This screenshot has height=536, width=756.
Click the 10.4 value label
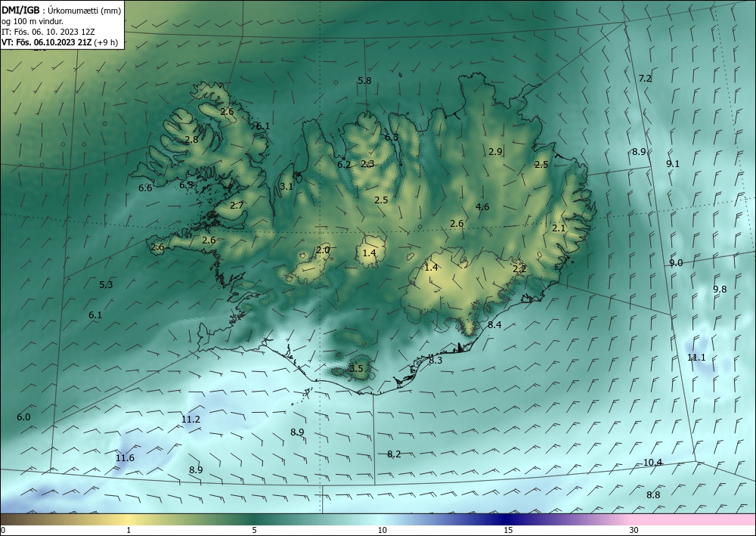[652, 463]
